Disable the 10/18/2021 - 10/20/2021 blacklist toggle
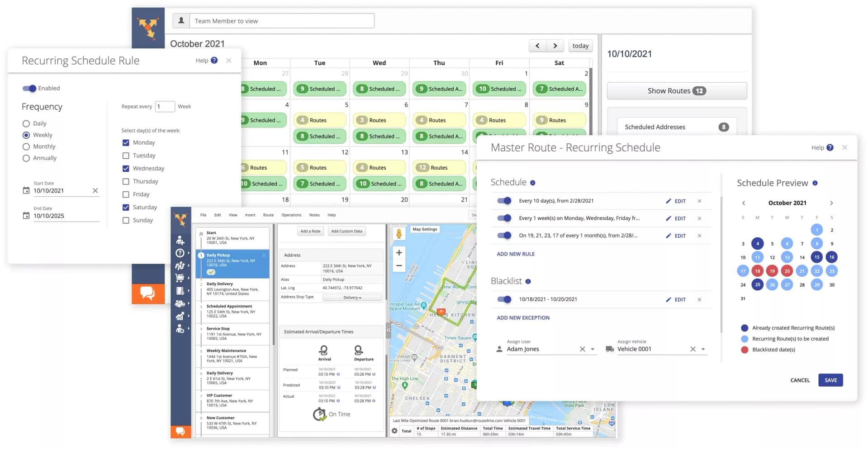Image resolution: width=868 pixels, height=449 pixels. pos(503,299)
